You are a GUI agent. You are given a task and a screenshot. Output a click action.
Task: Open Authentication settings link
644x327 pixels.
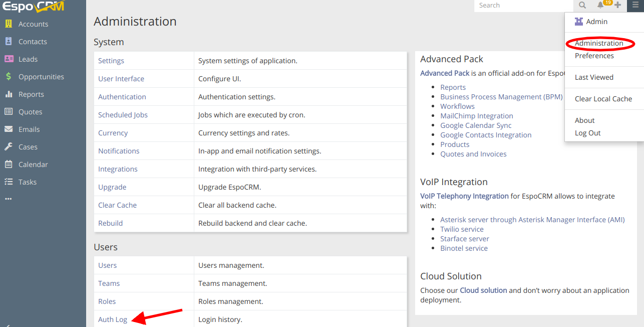coord(122,97)
